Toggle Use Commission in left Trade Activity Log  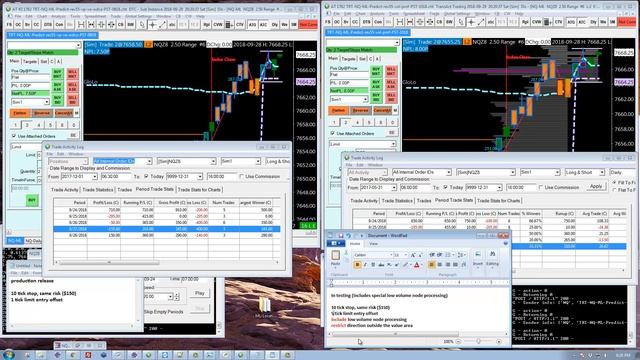(242, 176)
